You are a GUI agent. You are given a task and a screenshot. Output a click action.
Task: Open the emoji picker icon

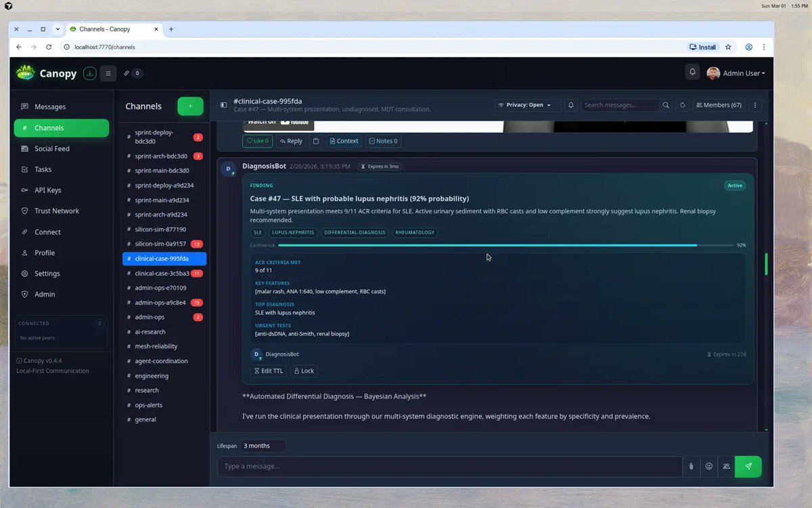pos(708,466)
